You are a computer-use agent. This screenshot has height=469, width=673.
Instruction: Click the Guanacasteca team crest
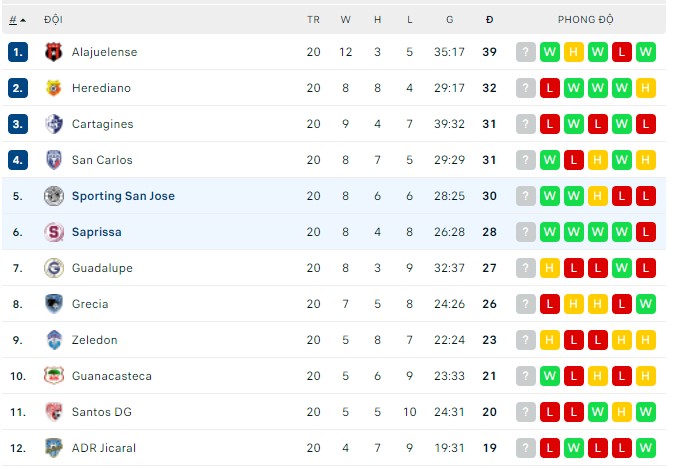pos(54,376)
